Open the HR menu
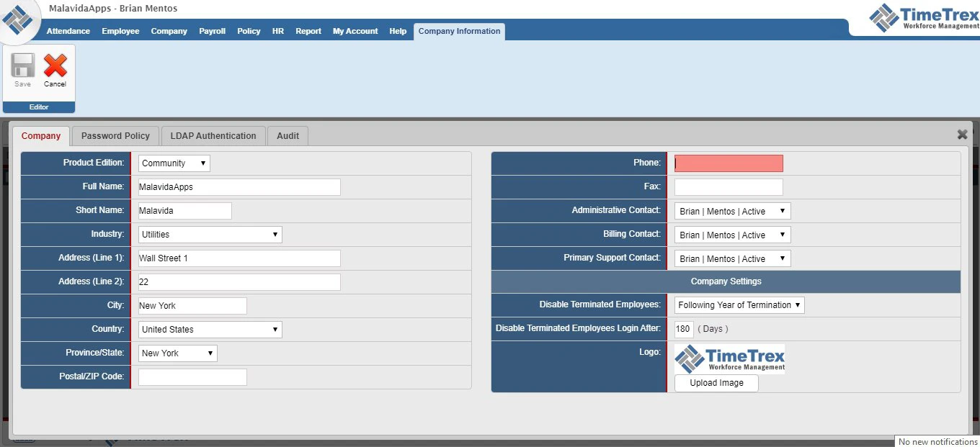 278,31
